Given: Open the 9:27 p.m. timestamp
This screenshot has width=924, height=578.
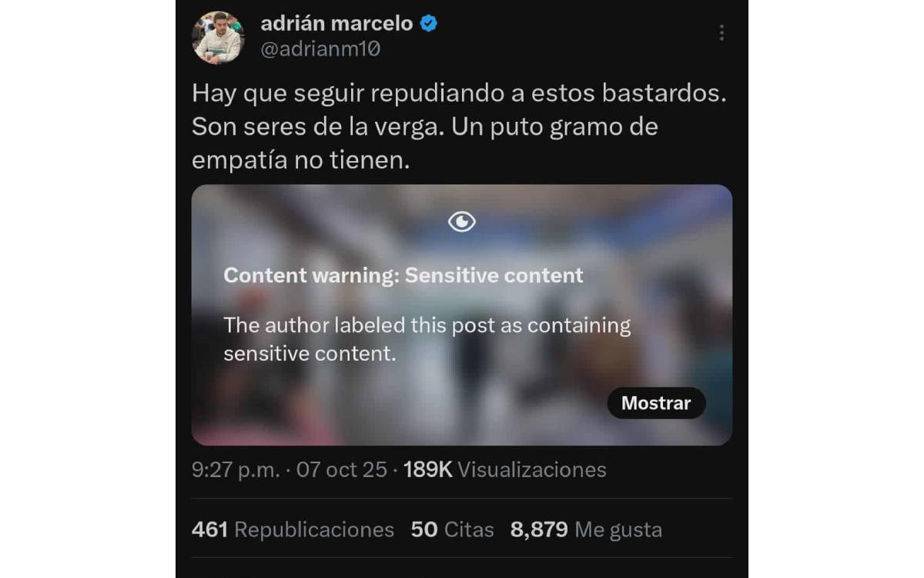Looking at the screenshot, I should pos(236,470).
